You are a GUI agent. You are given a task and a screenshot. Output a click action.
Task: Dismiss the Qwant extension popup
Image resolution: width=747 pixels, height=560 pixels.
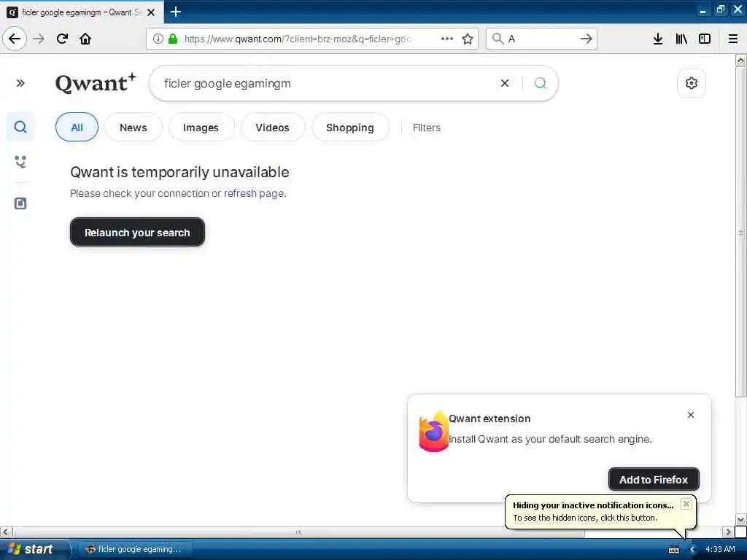point(691,415)
